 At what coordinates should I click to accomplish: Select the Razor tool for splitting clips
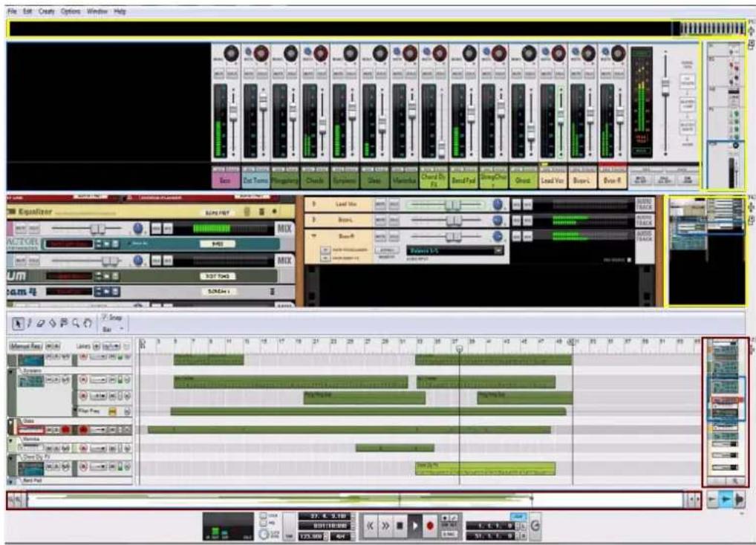coord(53,324)
